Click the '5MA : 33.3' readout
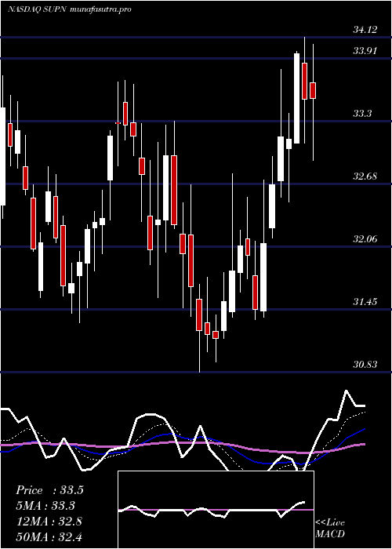The width and height of the screenshot is (392, 549). click(x=45, y=506)
